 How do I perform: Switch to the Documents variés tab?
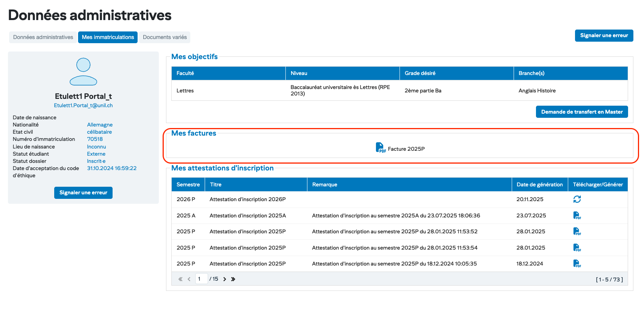pyautogui.click(x=165, y=37)
